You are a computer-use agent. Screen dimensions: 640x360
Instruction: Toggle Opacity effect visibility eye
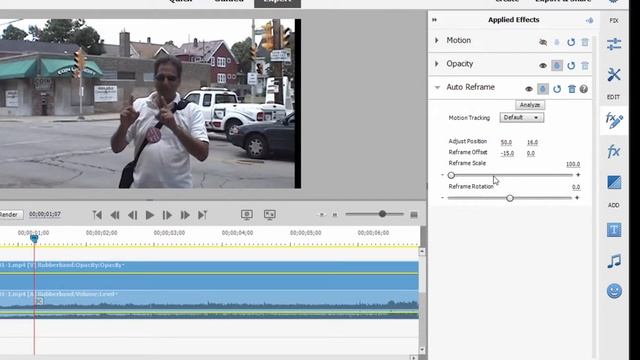coord(543,65)
